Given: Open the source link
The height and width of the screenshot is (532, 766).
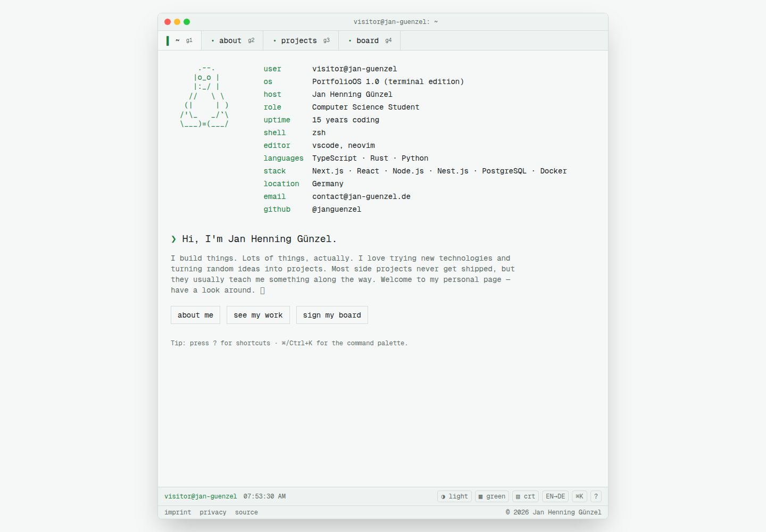Looking at the screenshot, I should point(246,512).
